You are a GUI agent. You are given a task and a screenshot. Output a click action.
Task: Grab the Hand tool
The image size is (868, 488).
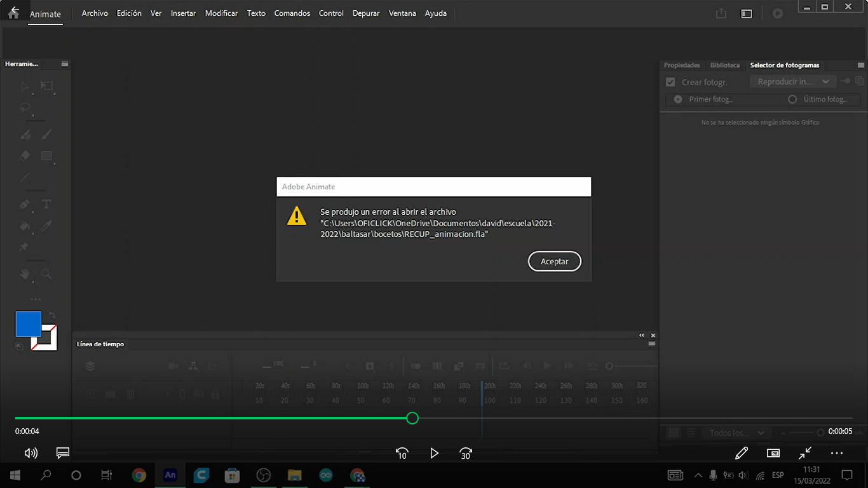coord(25,274)
